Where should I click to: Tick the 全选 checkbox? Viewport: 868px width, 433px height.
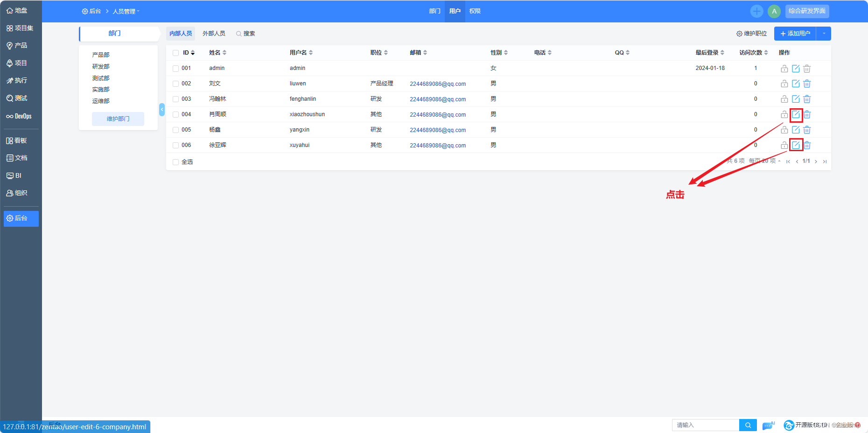176,162
